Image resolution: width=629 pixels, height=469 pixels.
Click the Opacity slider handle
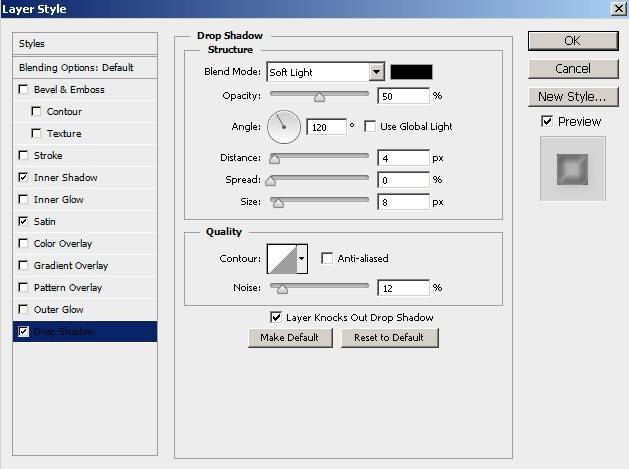[319, 97]
